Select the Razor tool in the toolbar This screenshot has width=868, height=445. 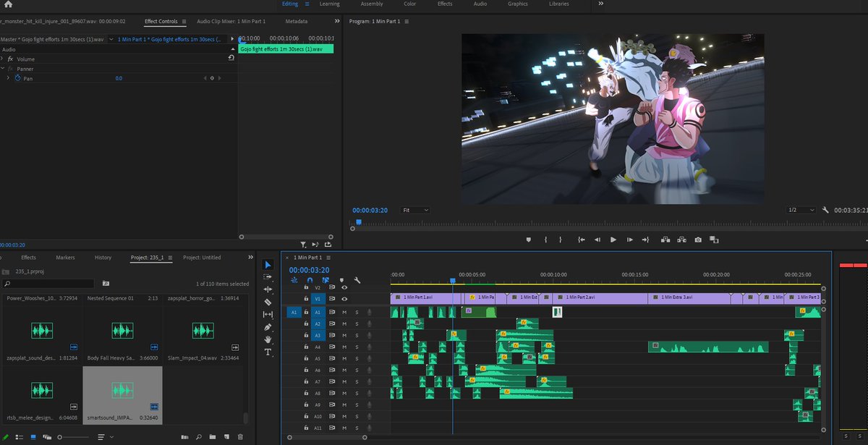268,302
